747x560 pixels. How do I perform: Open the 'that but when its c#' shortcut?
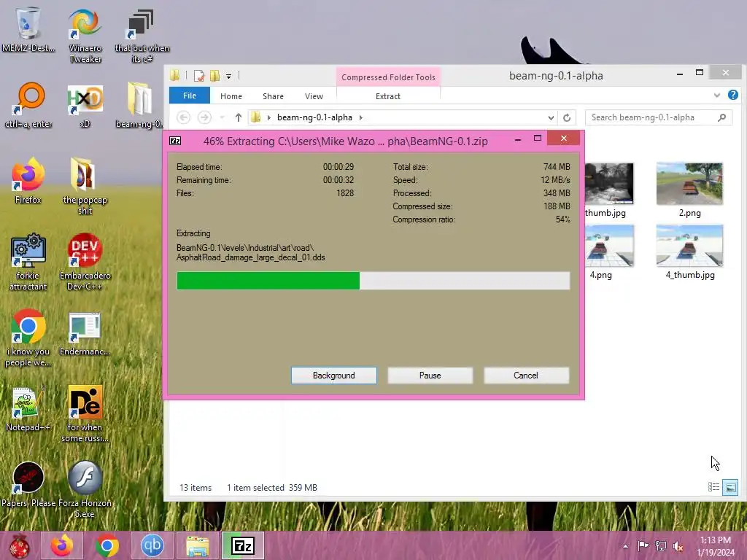(142, 23)
